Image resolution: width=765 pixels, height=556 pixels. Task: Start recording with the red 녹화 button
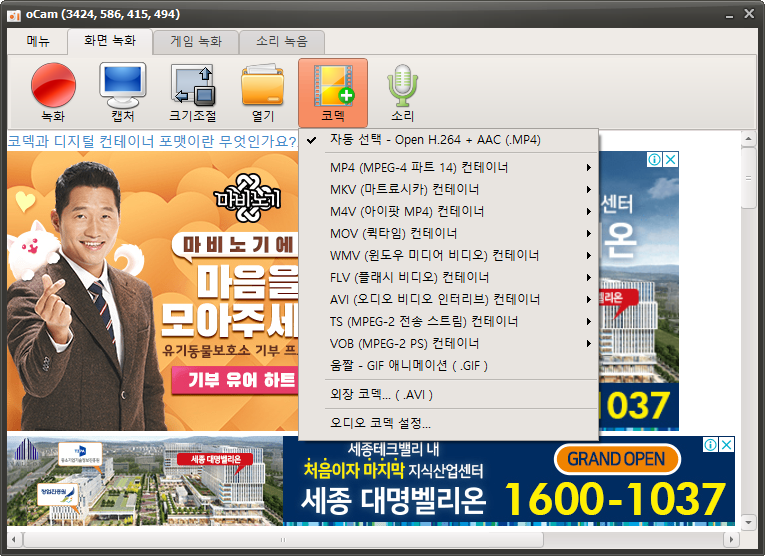pos(53,91)
